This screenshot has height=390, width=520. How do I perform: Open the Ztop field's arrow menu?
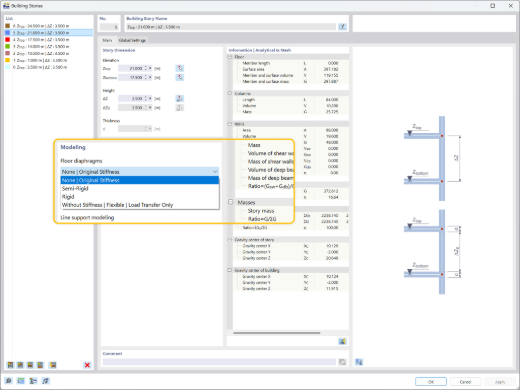(x=150, y=68)
